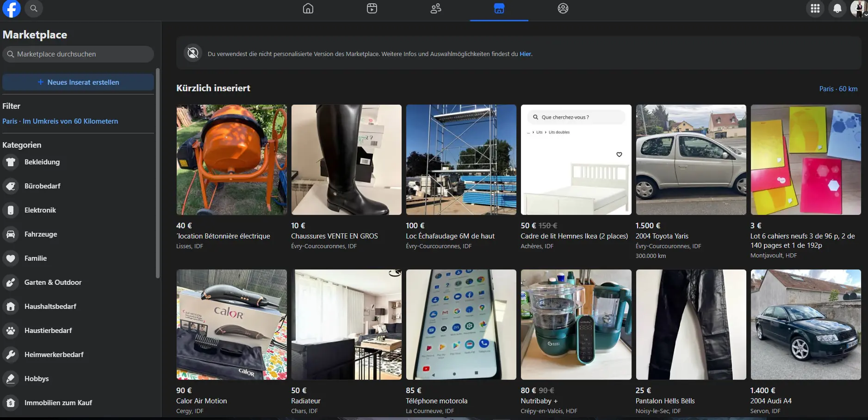Open the search magnifier icon next to logo

click(x=34, y=8)
